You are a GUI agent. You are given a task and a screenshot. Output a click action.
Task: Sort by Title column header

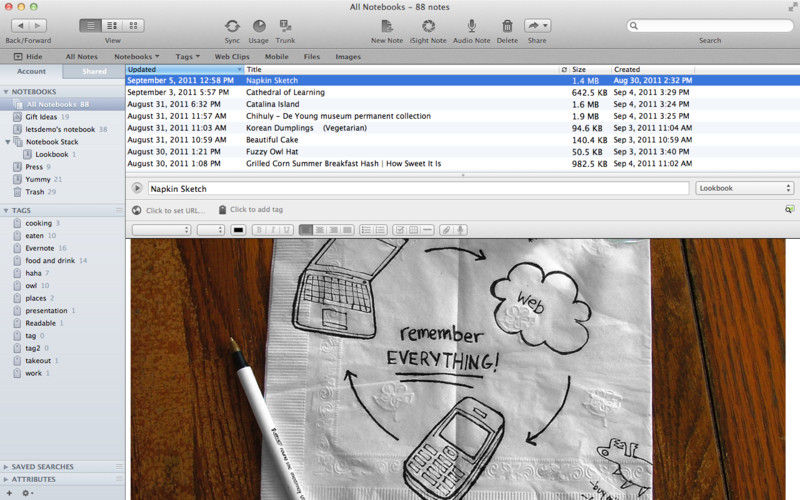tap(402, 69)
